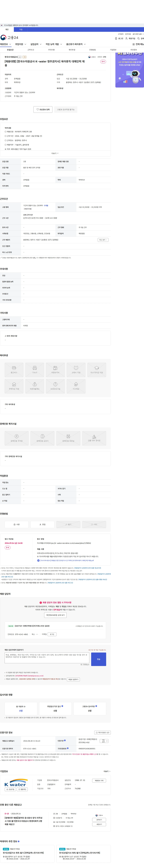Expand the 취업지원 menu
The height and width of the screenshot is (868, 144).
click(x=21, y=44)
